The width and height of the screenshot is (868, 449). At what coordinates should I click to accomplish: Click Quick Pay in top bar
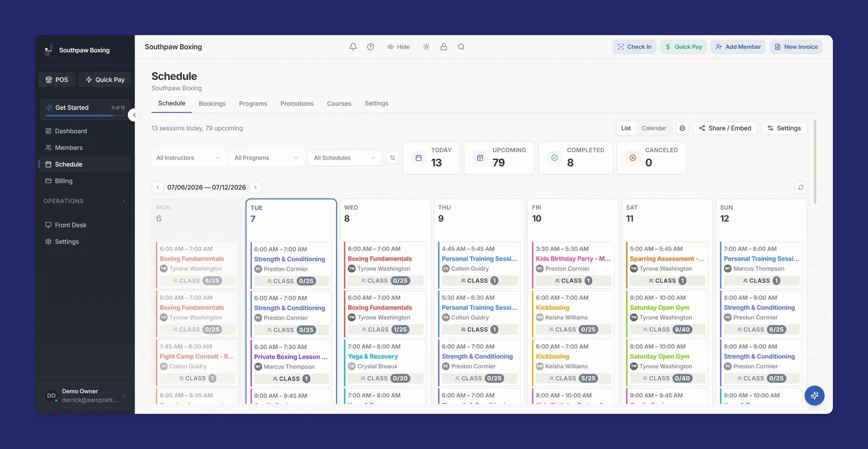(684, 47)
